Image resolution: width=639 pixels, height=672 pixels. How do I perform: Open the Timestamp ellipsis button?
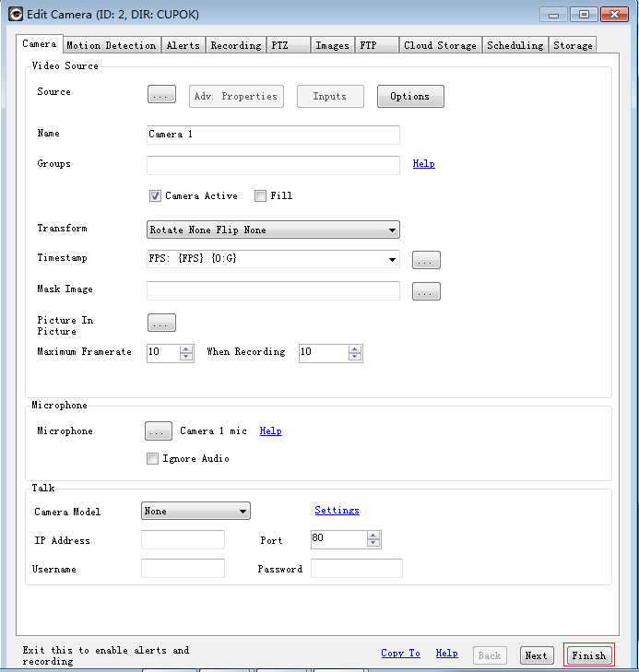pyautogui.click(x=426, y=261)
